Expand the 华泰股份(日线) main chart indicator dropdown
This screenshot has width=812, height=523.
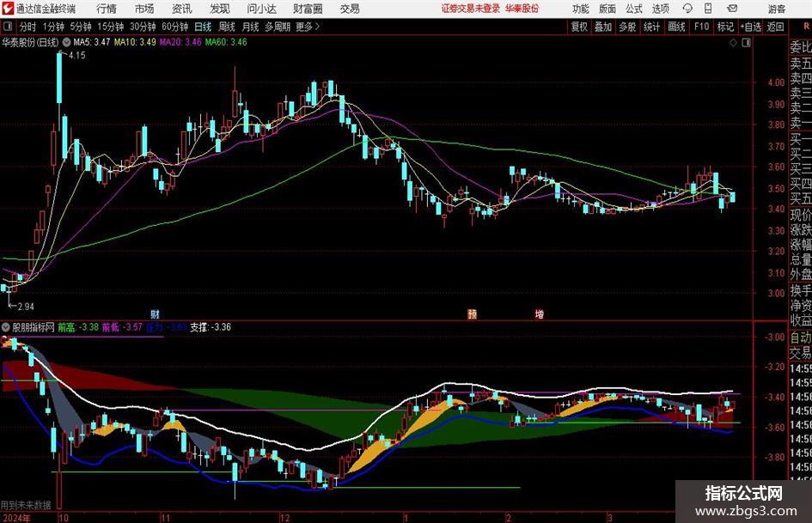point(66,42)
